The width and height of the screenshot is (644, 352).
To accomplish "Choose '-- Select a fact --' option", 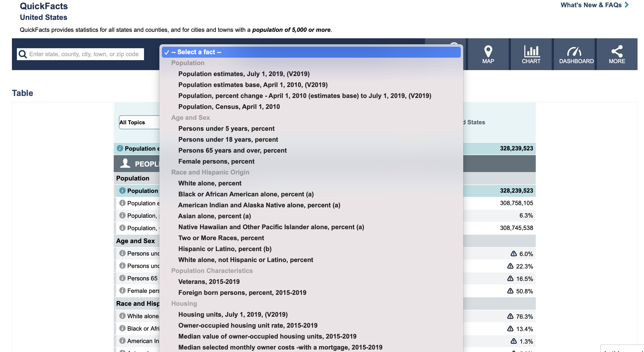I will (x=311, y=52).
